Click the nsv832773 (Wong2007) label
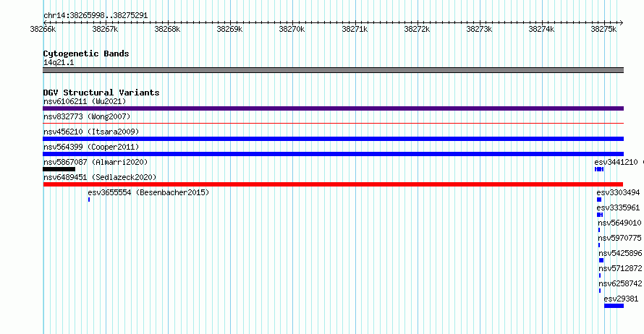Viewport: 644px width, 334px height. click(87, 116)
